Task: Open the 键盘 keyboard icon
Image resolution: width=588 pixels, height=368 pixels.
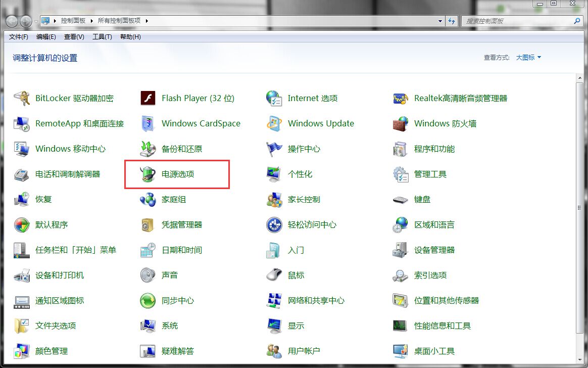Action: (x=400, y=200)
